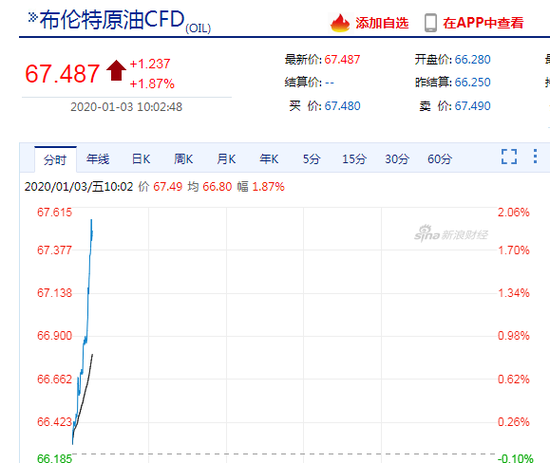Image resolution: width=550 pixels, height=463 pixels.
Task: Click percent axis label 0.98%
Action: [514, 336]
